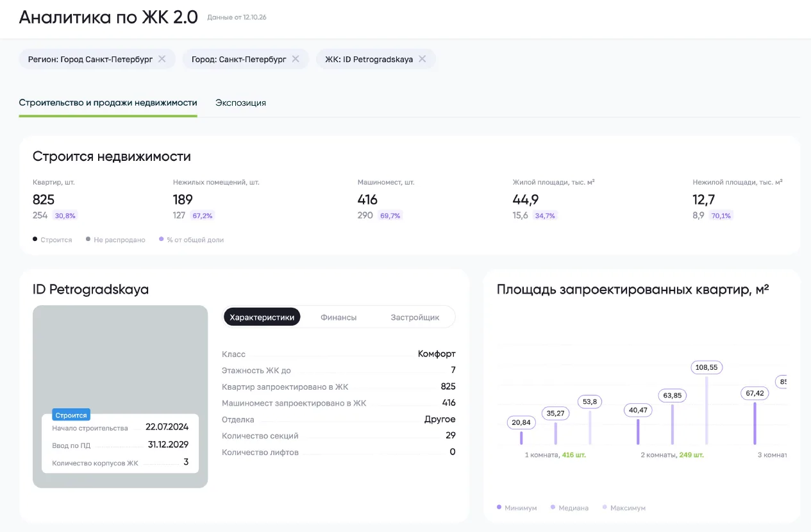Screen dimensions: 811x532
Task: Click the 12,7 non-living area value
Action: pyautogui.click(x=704, y=199)
